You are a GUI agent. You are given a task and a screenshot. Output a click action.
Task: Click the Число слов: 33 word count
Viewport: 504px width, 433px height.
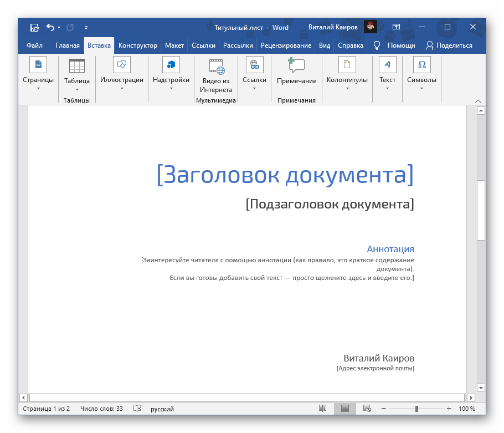pos(101,409)
